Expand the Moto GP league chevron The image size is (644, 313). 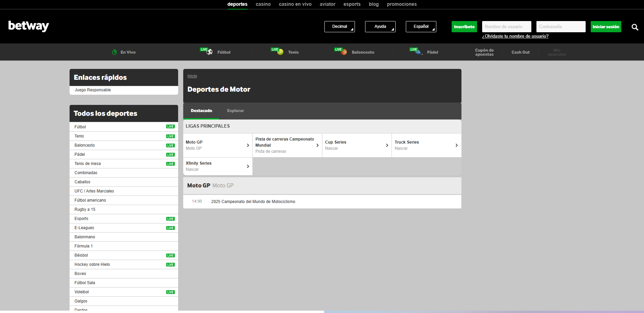point(248,145)
